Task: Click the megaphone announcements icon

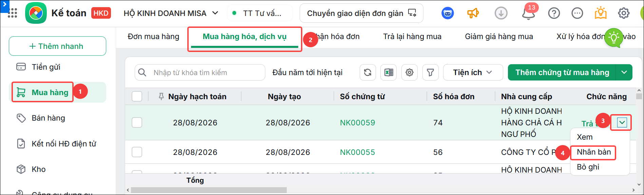Action: 473,13
